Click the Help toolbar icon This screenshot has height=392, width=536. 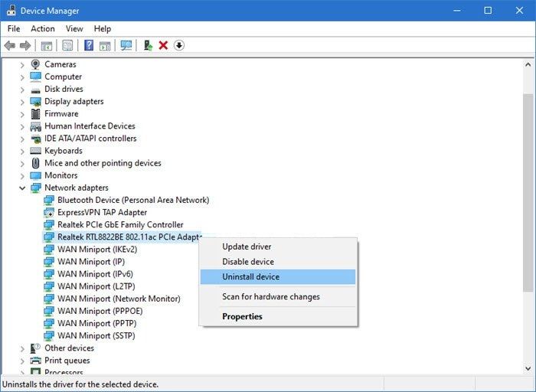(x=89, y=45)
